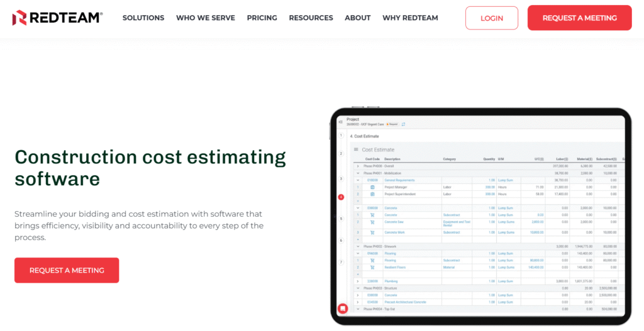Viewport: 644px width, 331px height.
Task: Click the blue sync icon beside UCF Urgent Care
Action: point(403,124)
